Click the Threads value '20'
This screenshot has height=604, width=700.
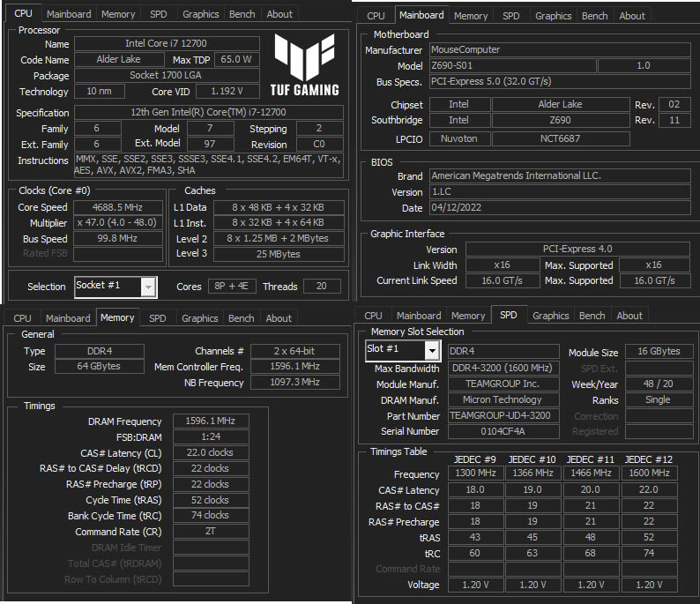322,286
